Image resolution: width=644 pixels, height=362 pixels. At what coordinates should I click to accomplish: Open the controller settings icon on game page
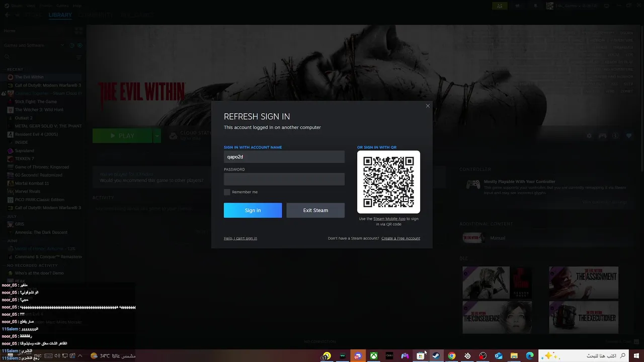602,136
